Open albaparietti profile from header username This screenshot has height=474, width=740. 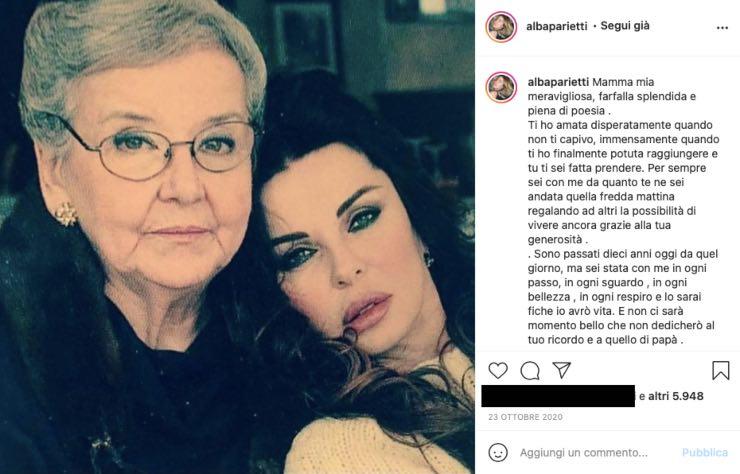click(557, 26)
